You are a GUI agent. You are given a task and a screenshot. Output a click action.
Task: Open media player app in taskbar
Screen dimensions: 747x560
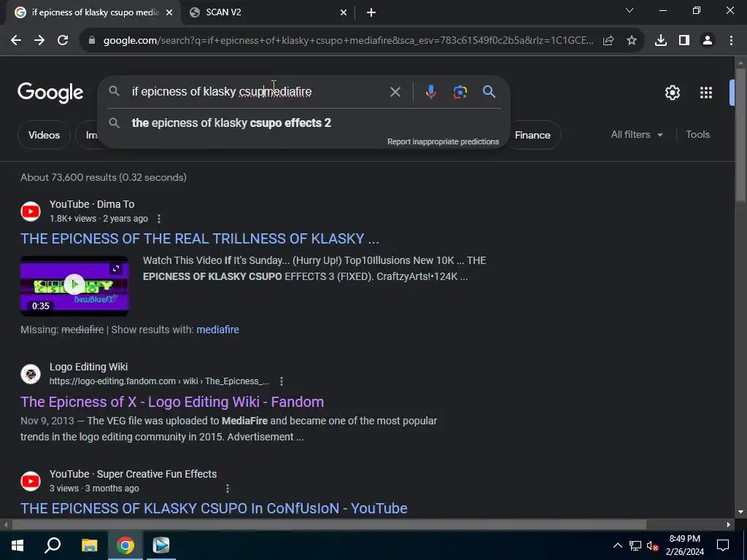161,545
